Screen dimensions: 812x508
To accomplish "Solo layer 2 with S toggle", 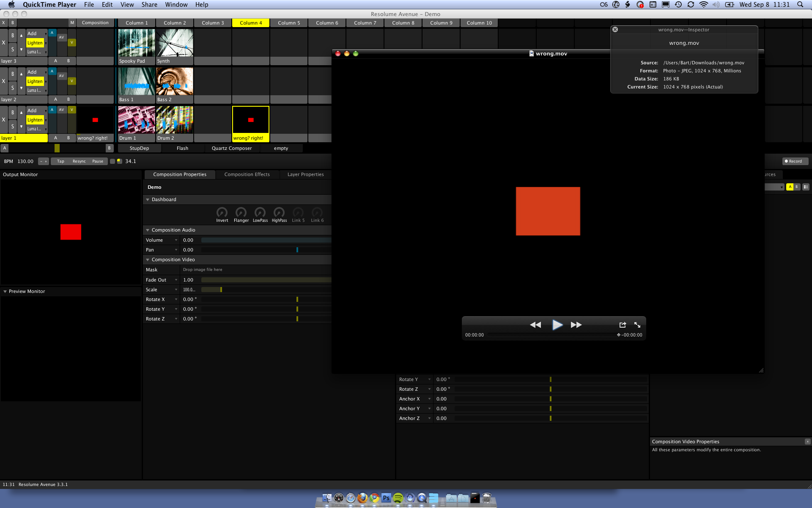I will (13, 88).
